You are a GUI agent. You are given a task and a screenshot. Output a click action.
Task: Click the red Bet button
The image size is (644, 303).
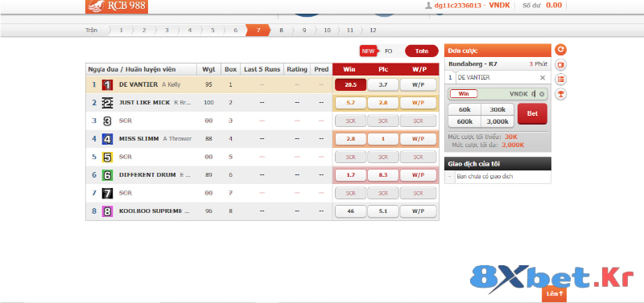(x=532, y=113)
